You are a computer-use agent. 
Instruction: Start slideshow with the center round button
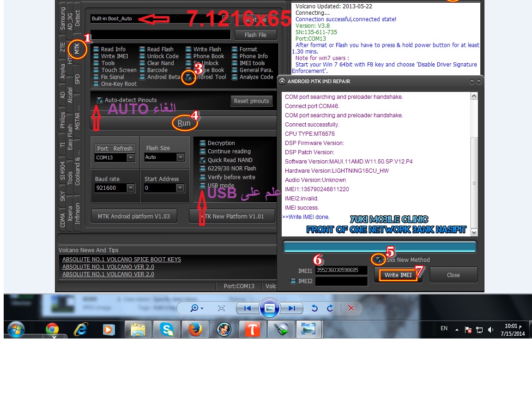click(x=269, y=308)
